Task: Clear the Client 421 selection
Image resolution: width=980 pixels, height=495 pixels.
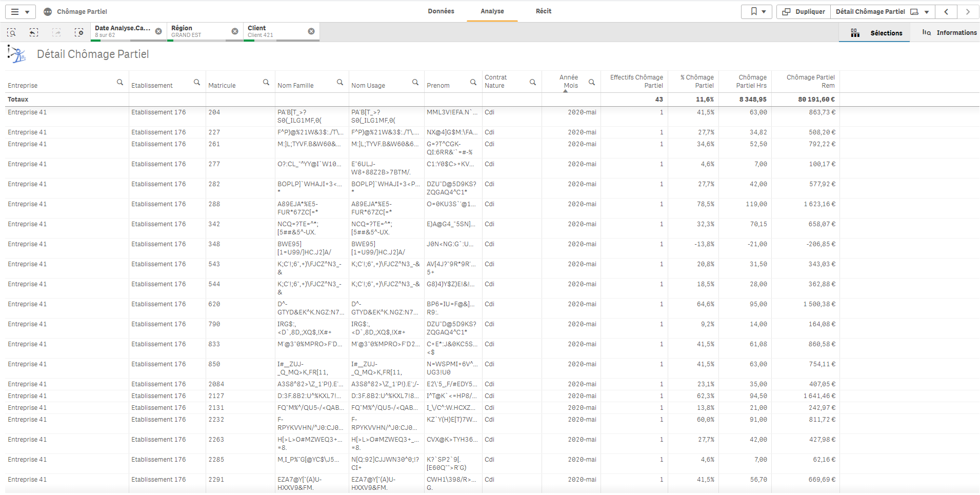Action: click(x=311, y=31)
